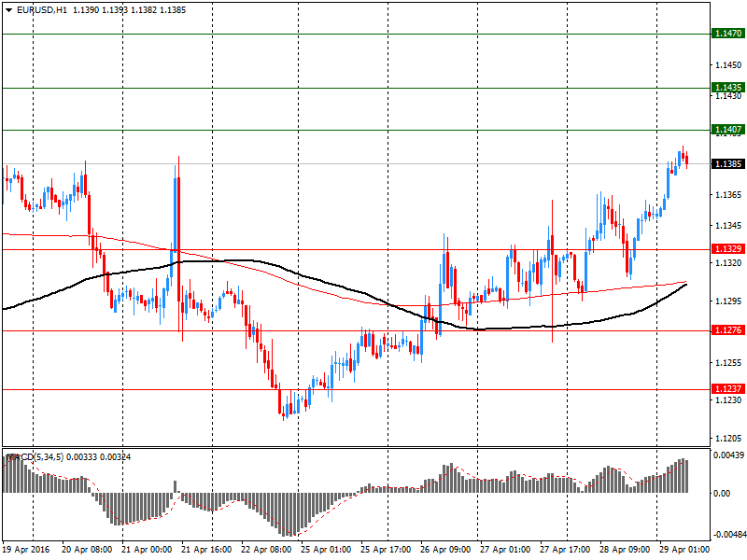Click the MACD scale value 0.00439
The width and height of the screenshot is (747, 560).
729,455
